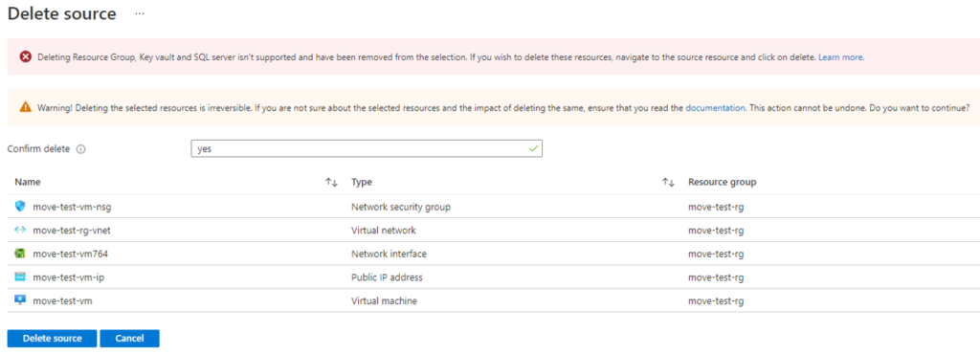980x354 pixels.
Task: Click the network interface icon for move-test-vm764
Action: tap(20, 254)
